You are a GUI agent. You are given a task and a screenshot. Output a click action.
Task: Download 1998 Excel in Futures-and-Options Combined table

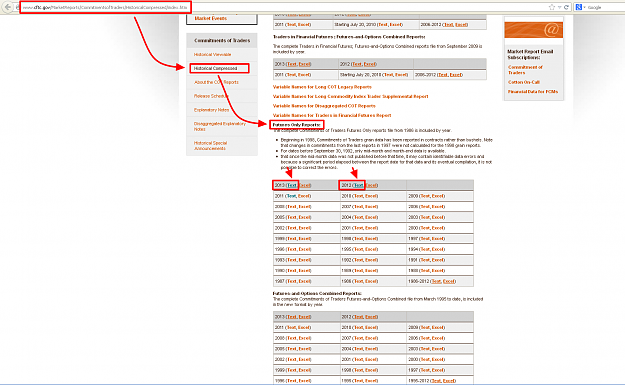pyautogui.click(x=371, y=370)
